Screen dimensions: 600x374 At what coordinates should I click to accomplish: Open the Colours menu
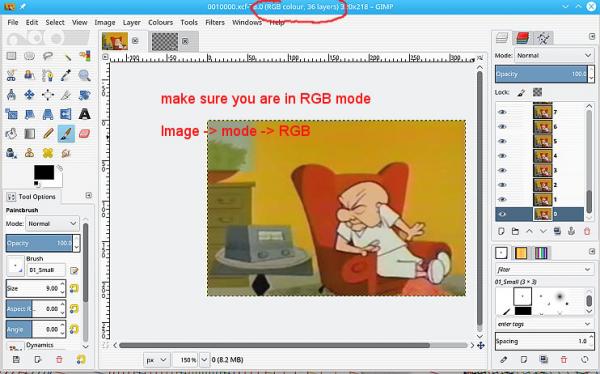(160, 23)
